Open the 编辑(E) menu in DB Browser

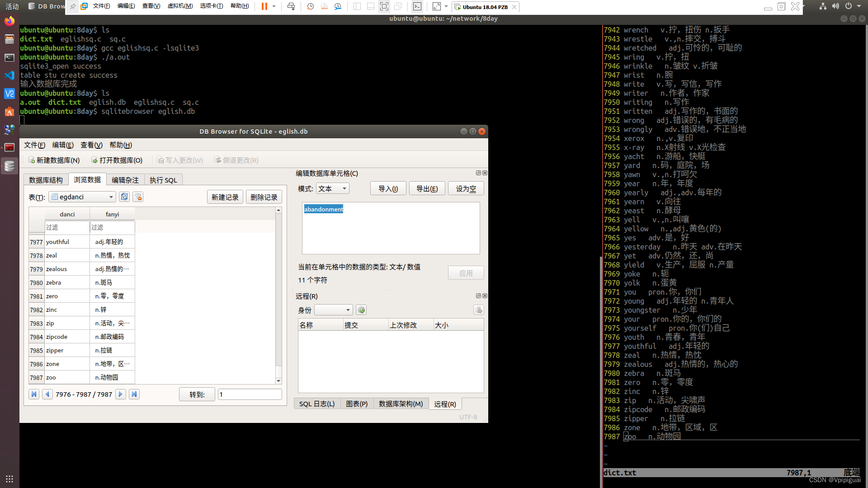(x=63, y=145)
